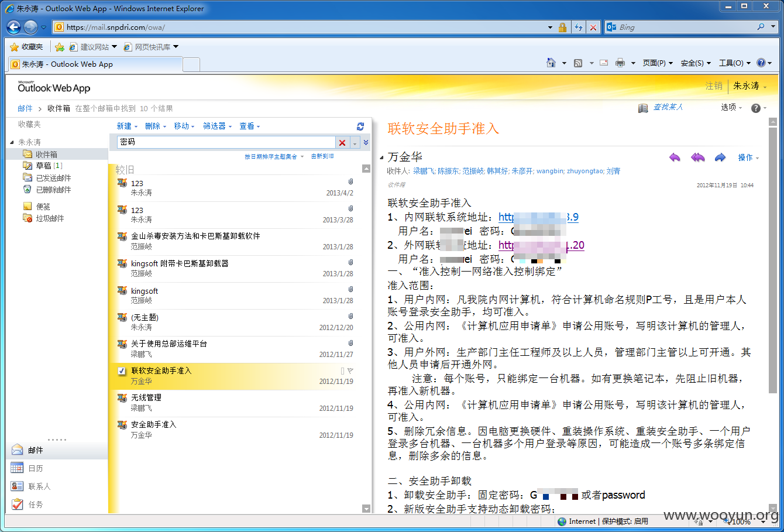Click the search box containing 密码

click(225, 142)
